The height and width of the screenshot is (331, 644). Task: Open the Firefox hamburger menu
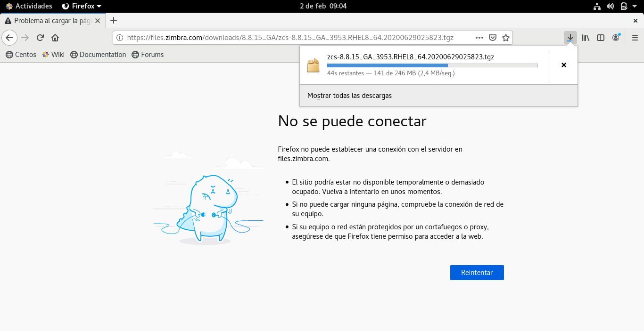(x=635, y=38)
